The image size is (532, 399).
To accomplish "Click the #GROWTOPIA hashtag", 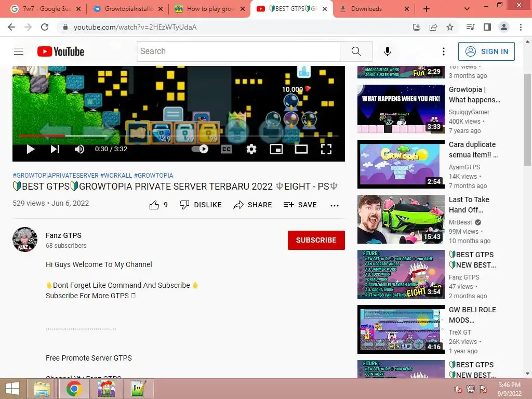I will (x=153, y=176).
